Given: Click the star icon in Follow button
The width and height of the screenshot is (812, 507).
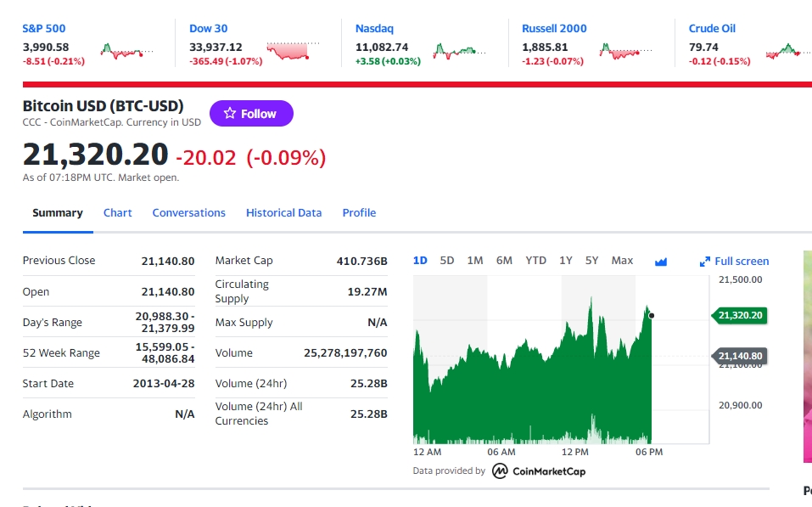Looking at the screenshot, I should coord(230,113).
